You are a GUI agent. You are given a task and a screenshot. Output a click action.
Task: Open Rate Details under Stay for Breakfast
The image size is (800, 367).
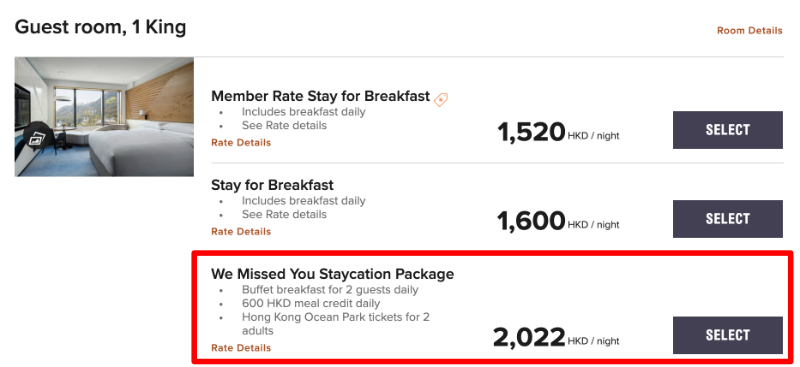click(241, 232)
